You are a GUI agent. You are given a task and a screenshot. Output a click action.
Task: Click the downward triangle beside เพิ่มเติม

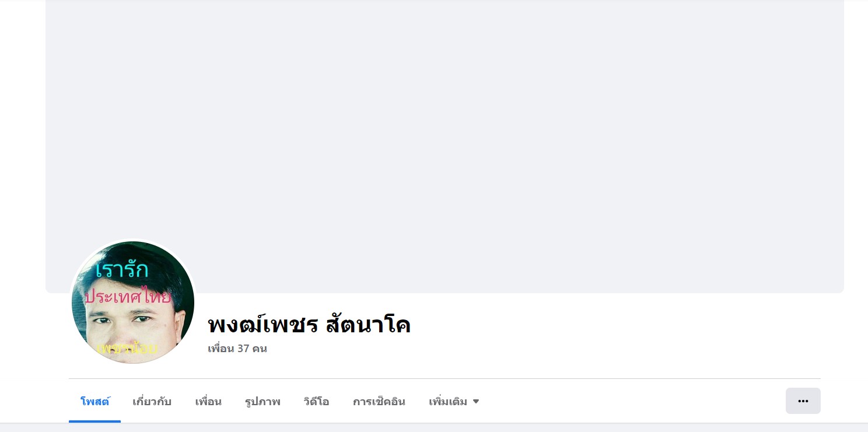[x=476, y=402]
